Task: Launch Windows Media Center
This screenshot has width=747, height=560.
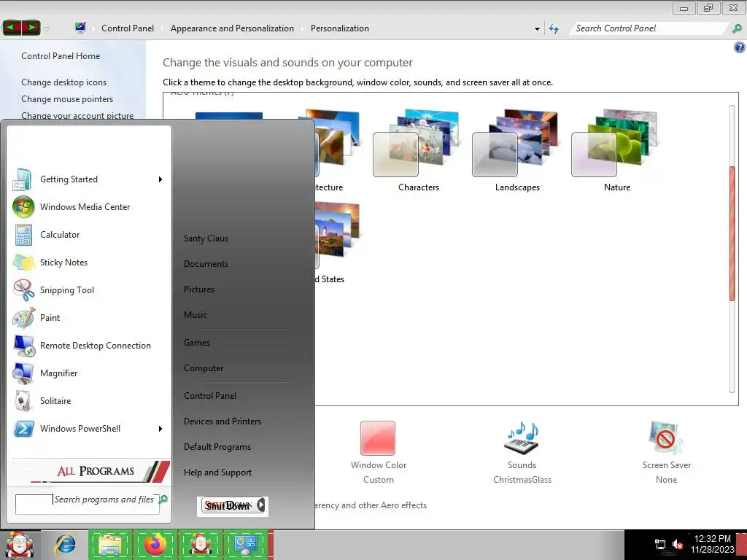Action: [88, 207]
